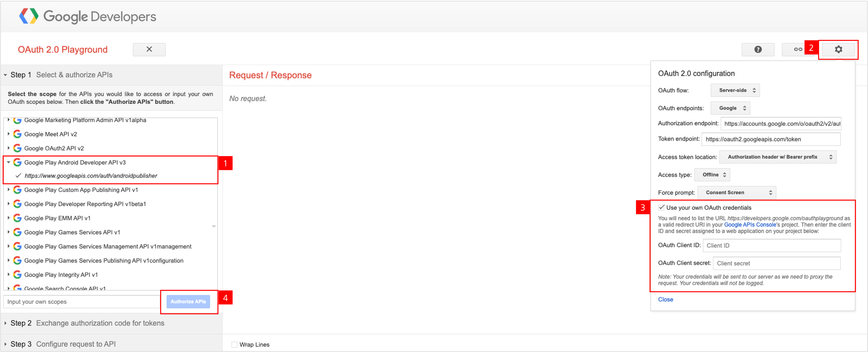Click the scrollbar handle in the API list
The image size is (868, 352).
pyautogui.click(x=214, y=226)
